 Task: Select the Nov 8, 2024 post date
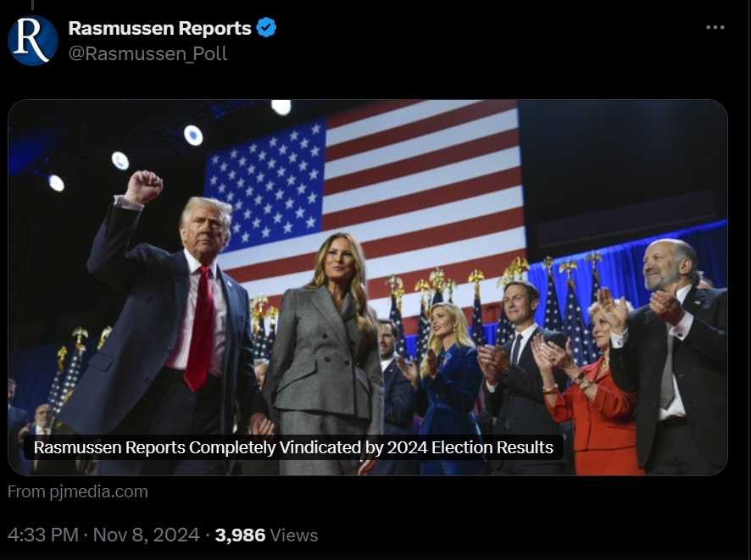click(x=146, y=535)
